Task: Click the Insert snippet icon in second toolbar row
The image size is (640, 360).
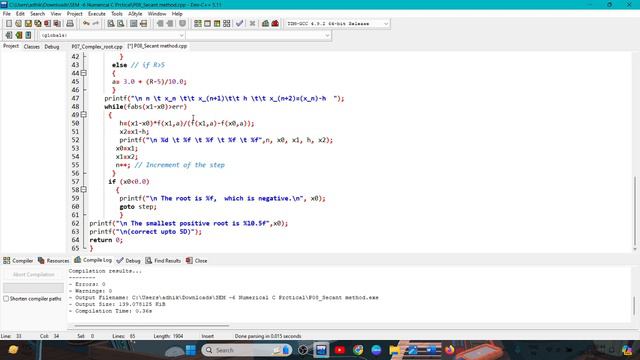Action: click(x=9, y=35)
